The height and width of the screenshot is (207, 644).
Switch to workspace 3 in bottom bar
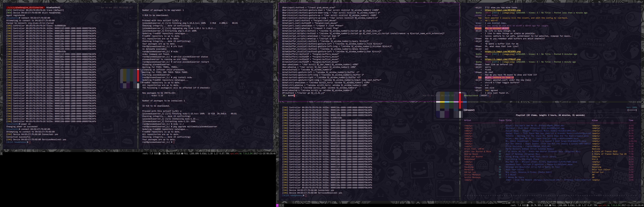(280, 205)
